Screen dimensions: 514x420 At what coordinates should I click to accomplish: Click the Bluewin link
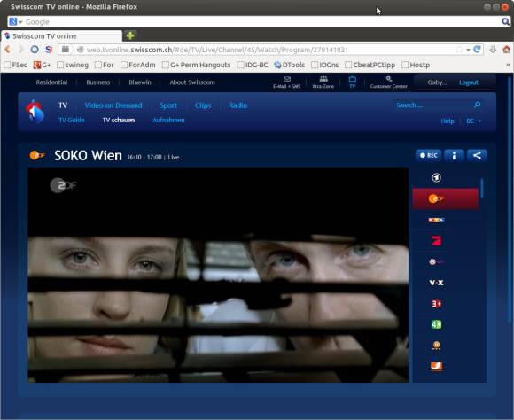tap(140, 82)
